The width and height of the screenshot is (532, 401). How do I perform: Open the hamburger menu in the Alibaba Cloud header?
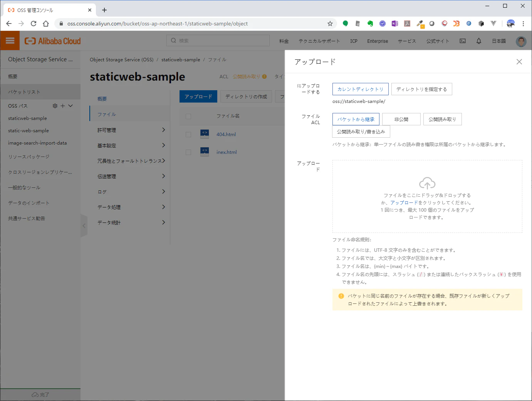point(10,40)
